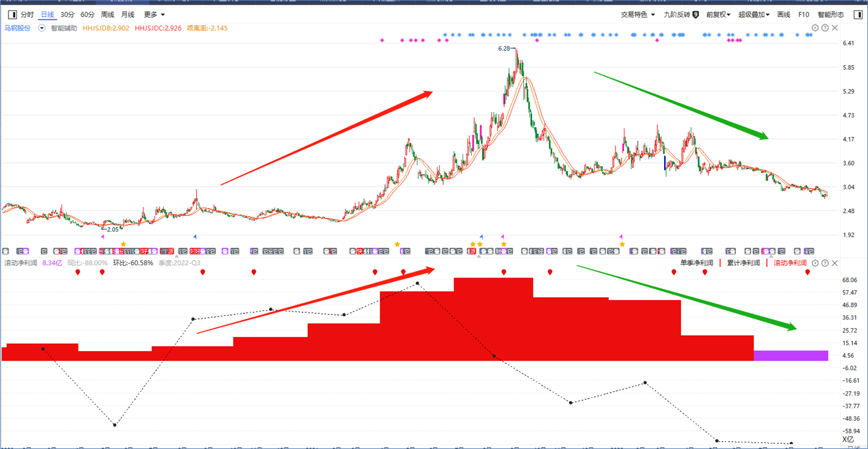
Task: Toggle the left side panel icon beside 分时
Action: (x=12, y=15)
